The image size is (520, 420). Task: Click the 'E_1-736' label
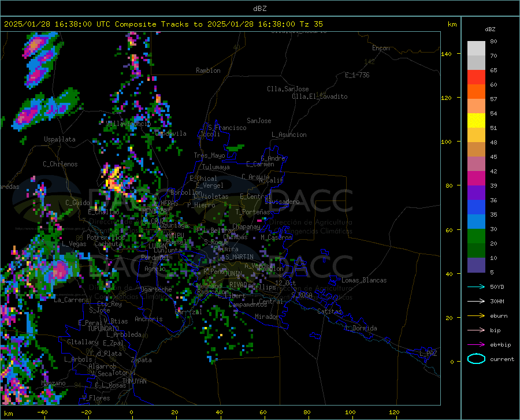coord(357,75)
